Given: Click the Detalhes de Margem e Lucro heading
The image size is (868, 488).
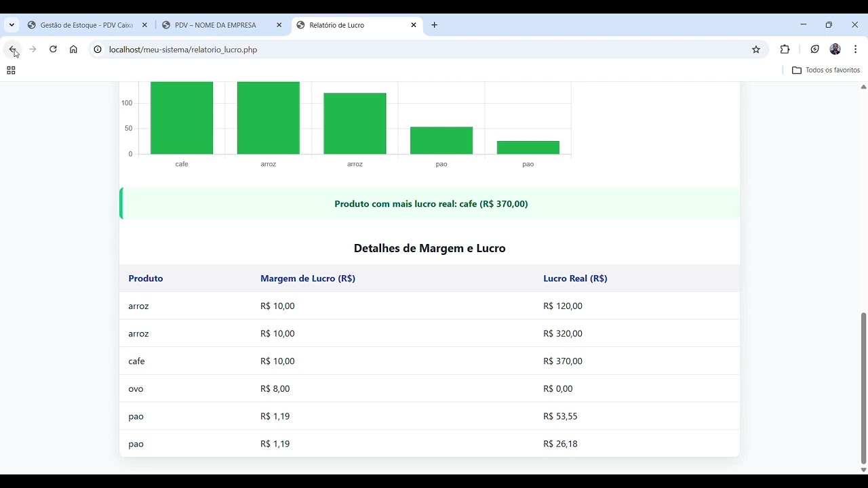Looking at the screenshot, I should click(x=430, y=248).
